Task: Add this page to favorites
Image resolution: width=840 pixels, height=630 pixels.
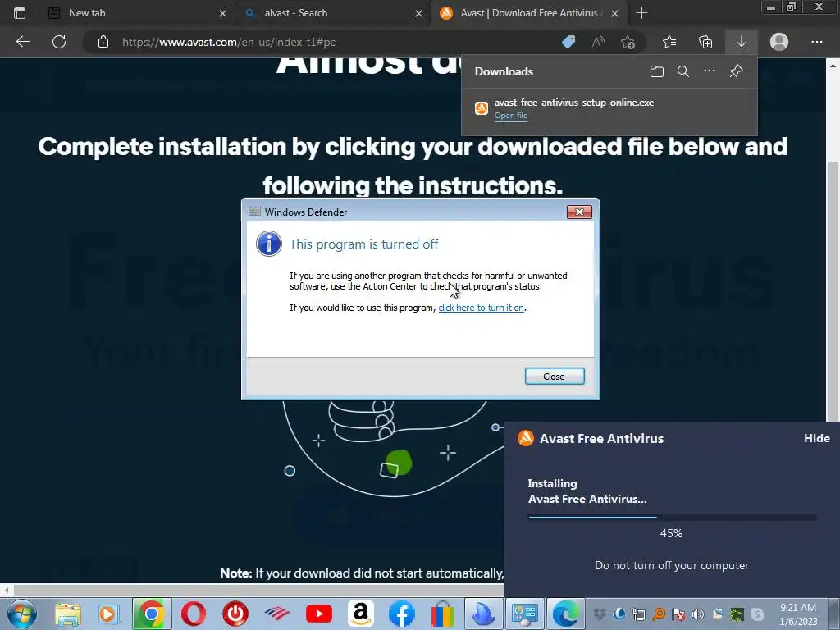Action: [x=628, y=42]
